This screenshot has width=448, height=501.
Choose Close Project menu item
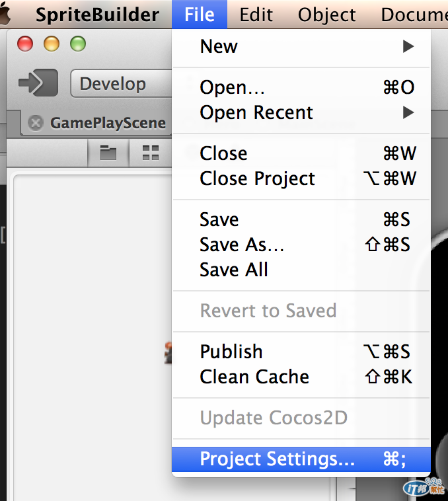301,178
